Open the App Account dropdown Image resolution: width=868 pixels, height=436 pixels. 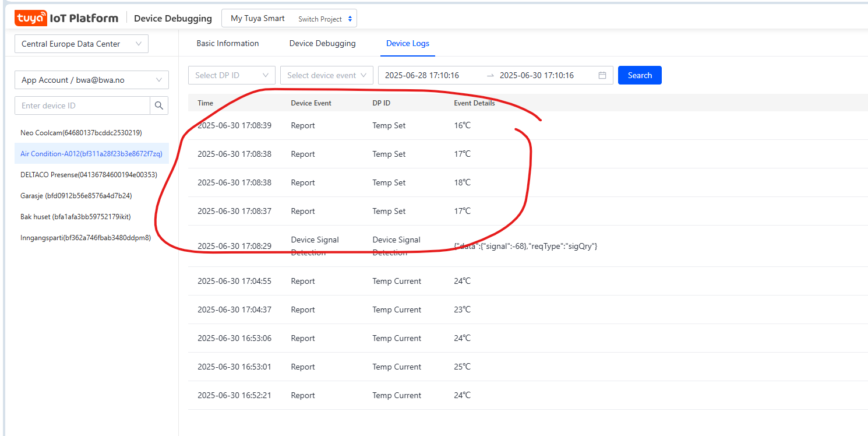point(91,80)
